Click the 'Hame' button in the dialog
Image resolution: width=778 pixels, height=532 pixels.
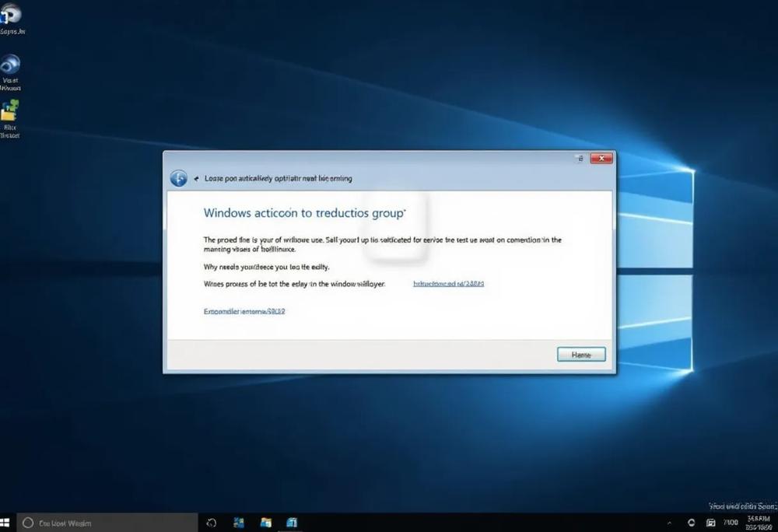click(x=581, y=355)
